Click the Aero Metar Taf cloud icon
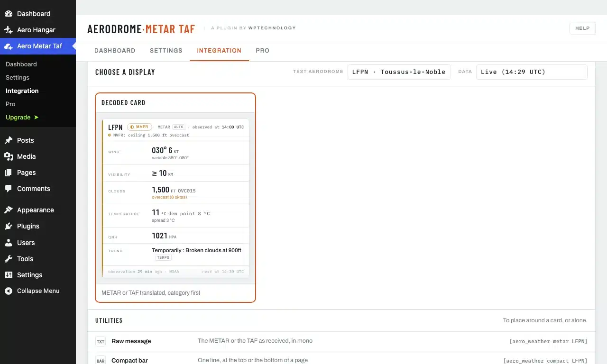 pyautogui.click(x=9, y=46)
